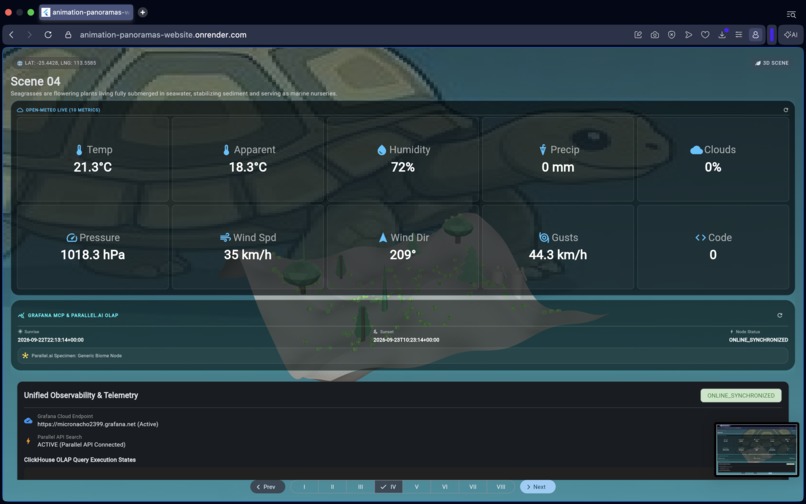Take a snapshot with the camera icon
Image resolution: width=806 pixels, height=504 pixels.
pos(654,34)
